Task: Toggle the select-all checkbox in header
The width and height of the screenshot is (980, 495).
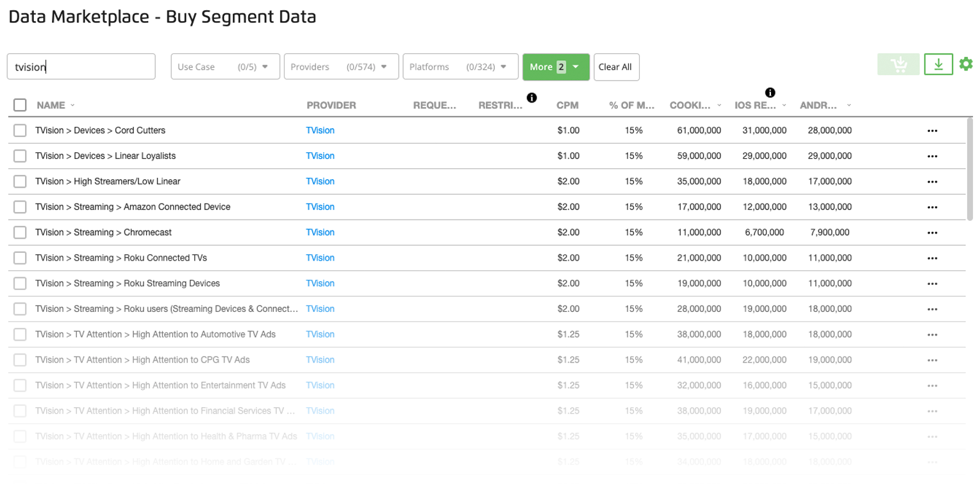Action: click(x=19, y=104)
